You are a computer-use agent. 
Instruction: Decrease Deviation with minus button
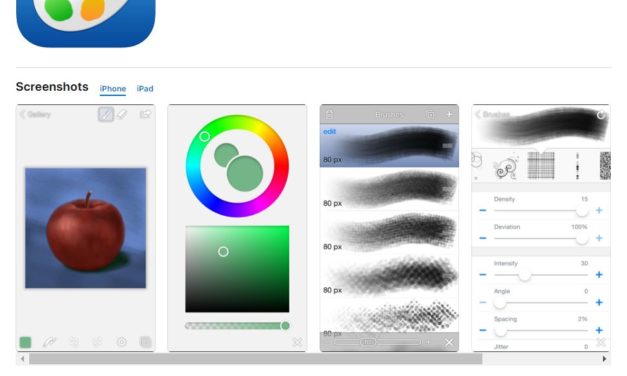(483, 238)
